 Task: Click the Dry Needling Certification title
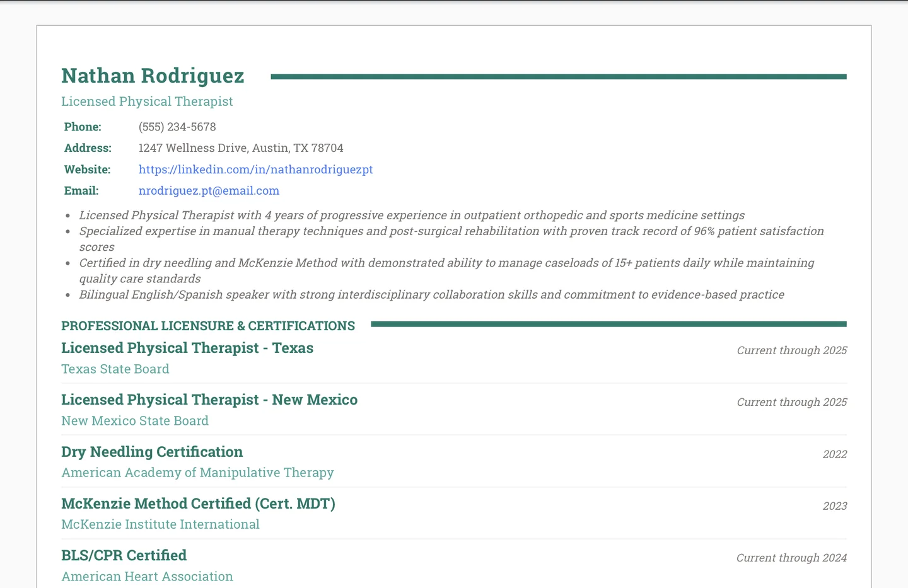click(152, 451)
